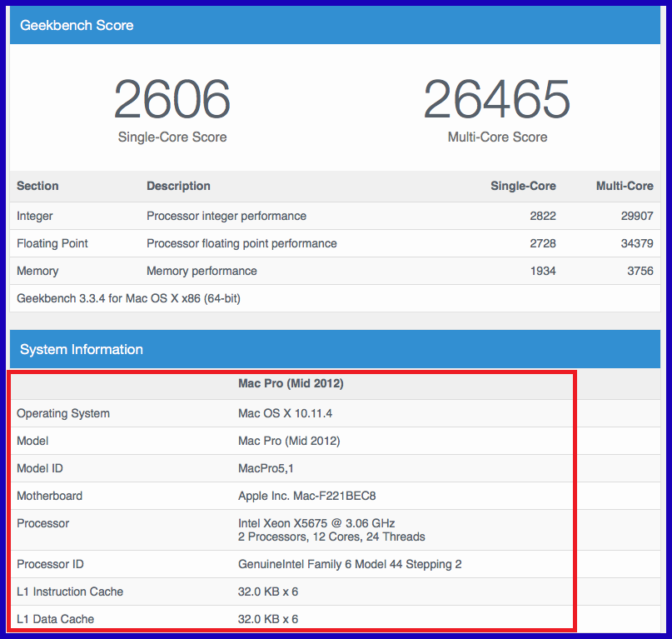Image resolution: width=672 pixels, height=639 pixels.
Task: Select Integer single-core value 2822
Action: pyautogui.click(x=543, y=216)
